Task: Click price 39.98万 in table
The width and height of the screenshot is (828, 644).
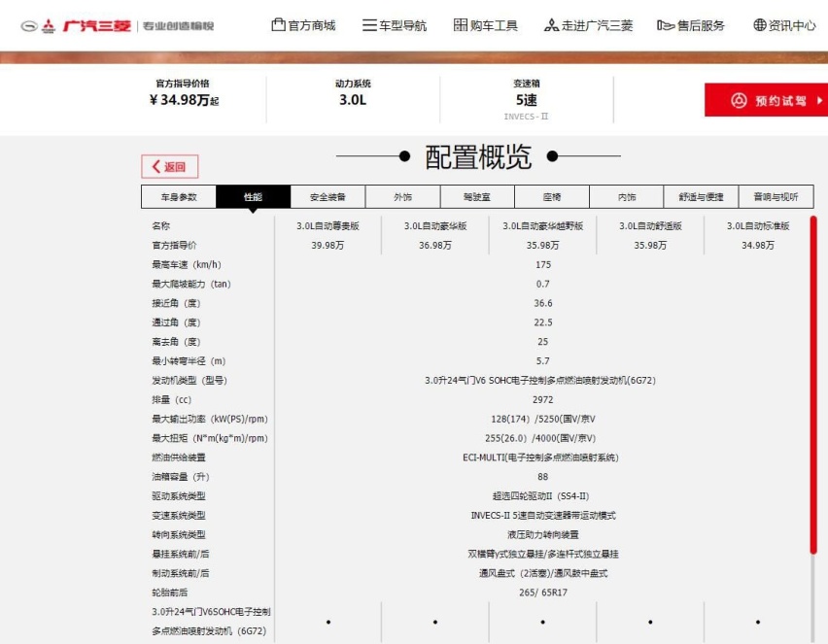Action: (328, 246)
